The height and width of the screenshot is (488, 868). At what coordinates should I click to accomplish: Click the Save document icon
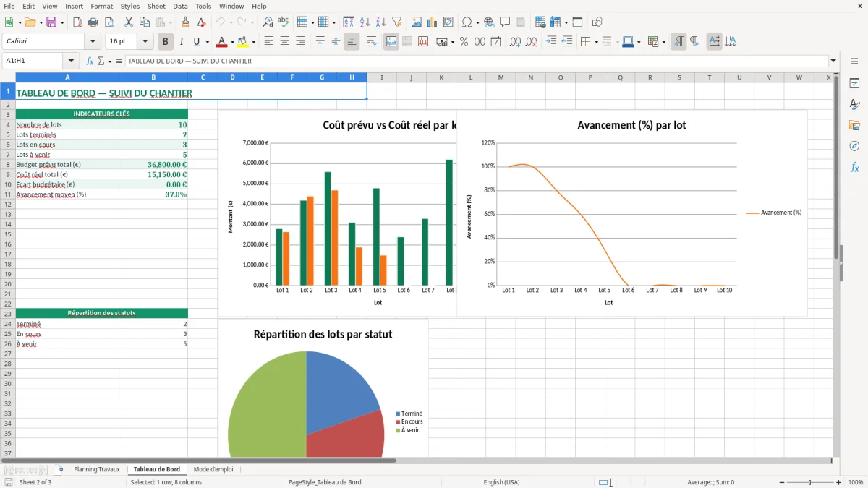click(x=51, y=22)
